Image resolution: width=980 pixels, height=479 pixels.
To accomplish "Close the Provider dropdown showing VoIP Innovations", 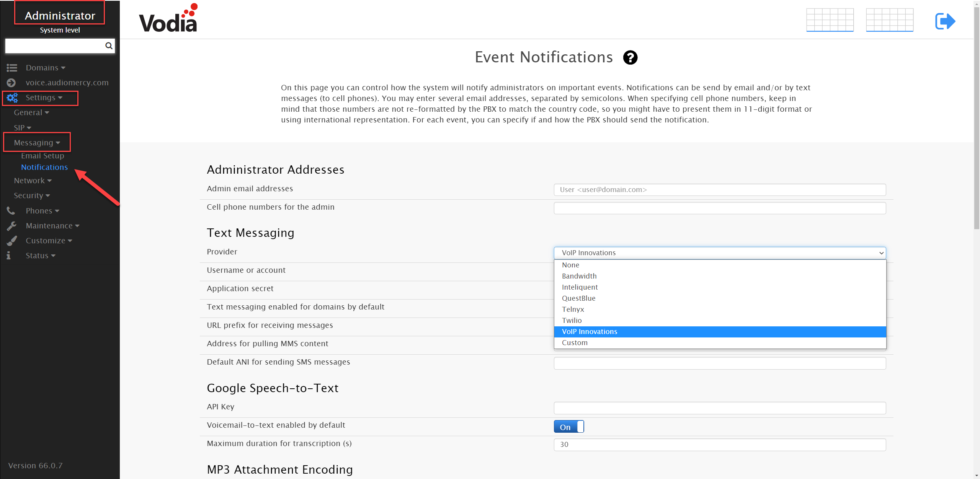I will (x=720, y=253).
